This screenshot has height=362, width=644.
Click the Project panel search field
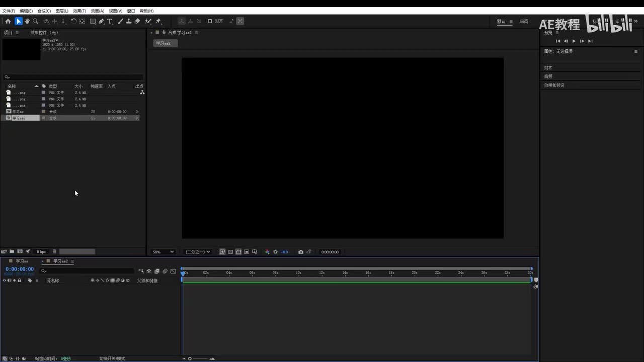coord(73,77)
